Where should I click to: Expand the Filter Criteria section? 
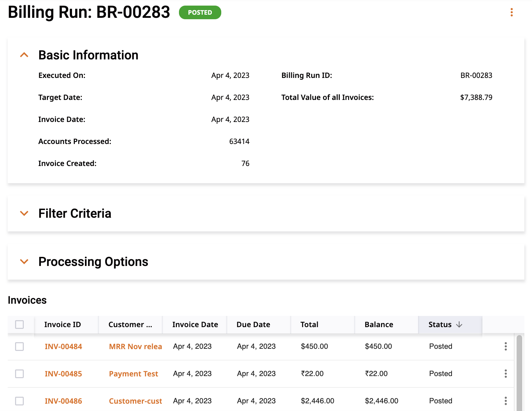(x=24, y=214)
